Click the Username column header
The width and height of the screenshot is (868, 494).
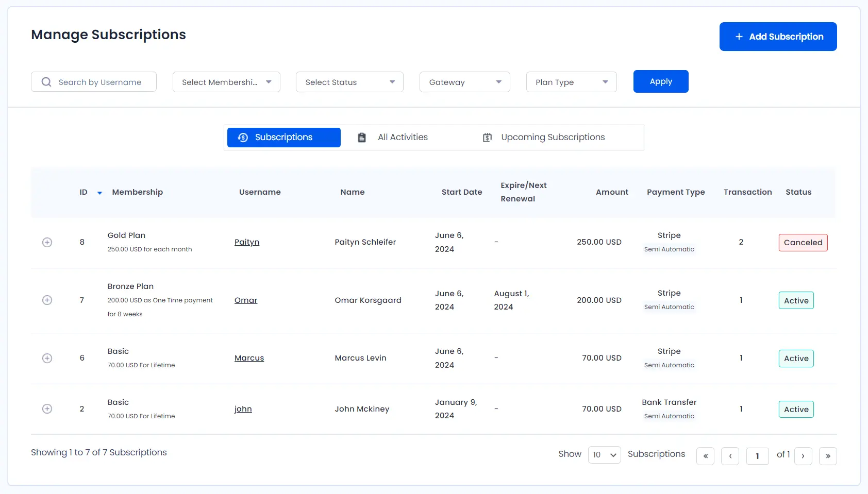pyautogui.click(x=260, y=192)
